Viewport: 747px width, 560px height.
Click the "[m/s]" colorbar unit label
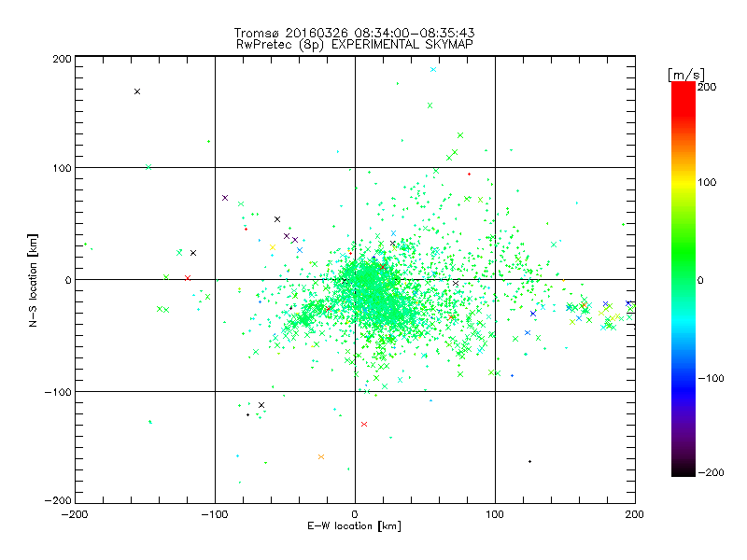click(x=686, y=75)
